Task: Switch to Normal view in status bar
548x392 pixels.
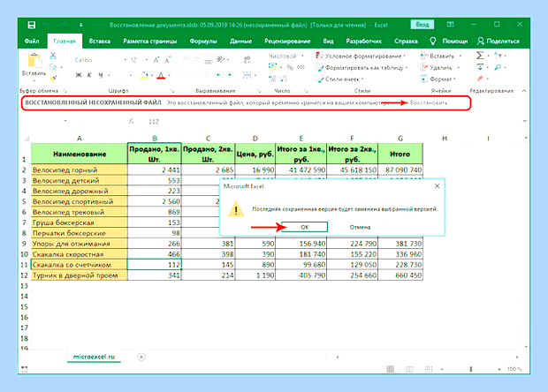Action: click(391, 369)
